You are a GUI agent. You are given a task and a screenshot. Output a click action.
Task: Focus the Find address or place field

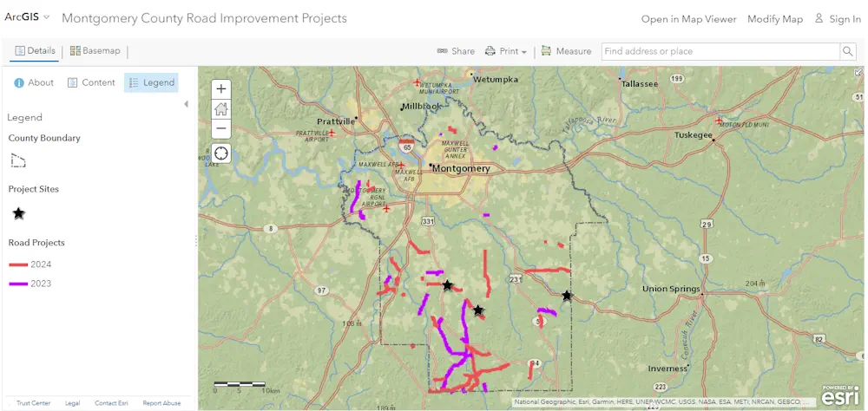[x=721, y=51]
